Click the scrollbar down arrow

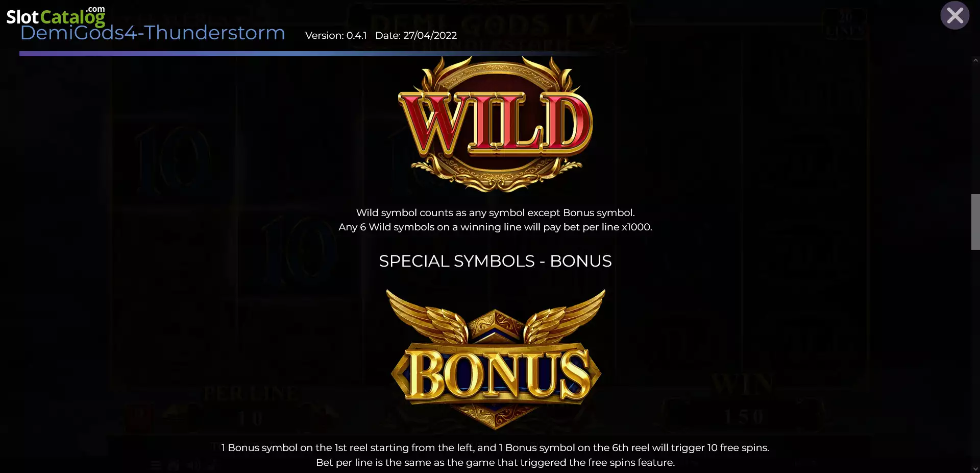coord(975,468)
